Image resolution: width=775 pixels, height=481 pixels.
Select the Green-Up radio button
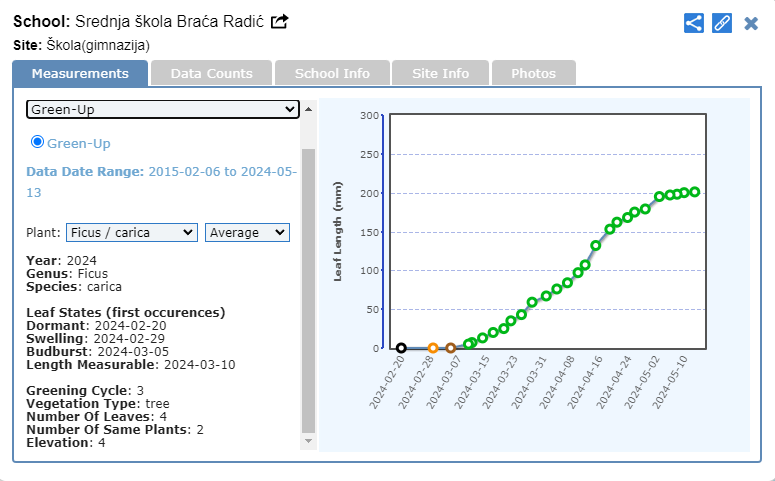coord(38,142)
